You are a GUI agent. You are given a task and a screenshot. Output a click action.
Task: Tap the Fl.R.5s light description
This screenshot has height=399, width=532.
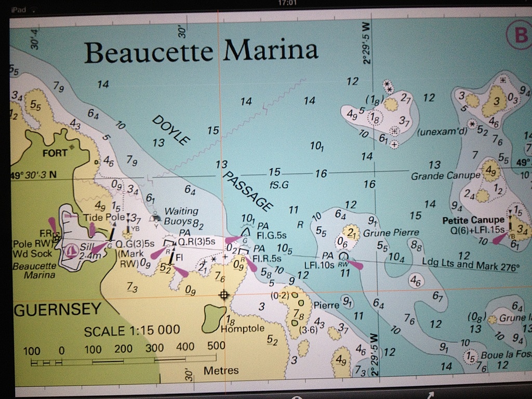coord(267,258)
